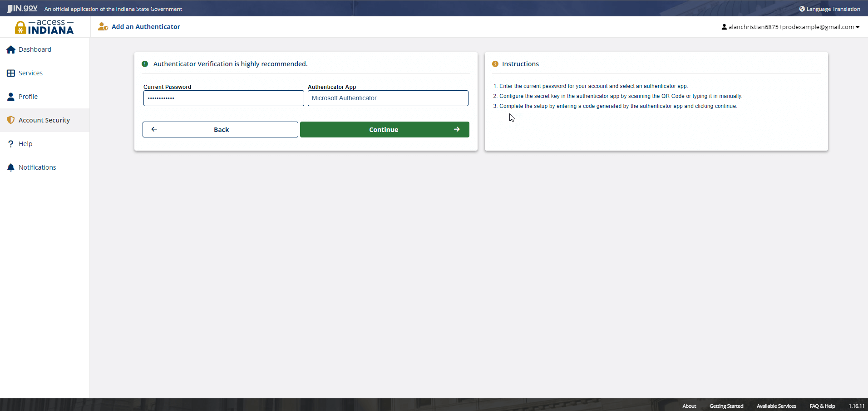868x411 pixels.
Task: Open the Available Services footer link
Action: coord(776,406)
